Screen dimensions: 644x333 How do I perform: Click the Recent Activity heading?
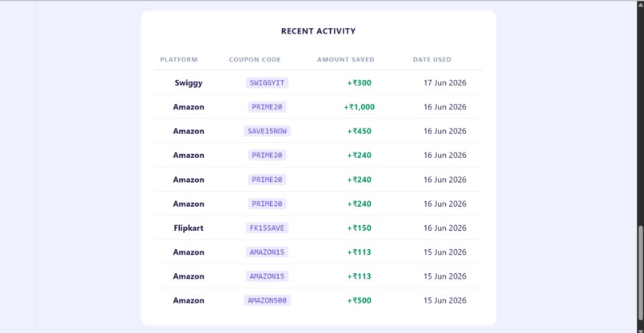pos(318,31)
